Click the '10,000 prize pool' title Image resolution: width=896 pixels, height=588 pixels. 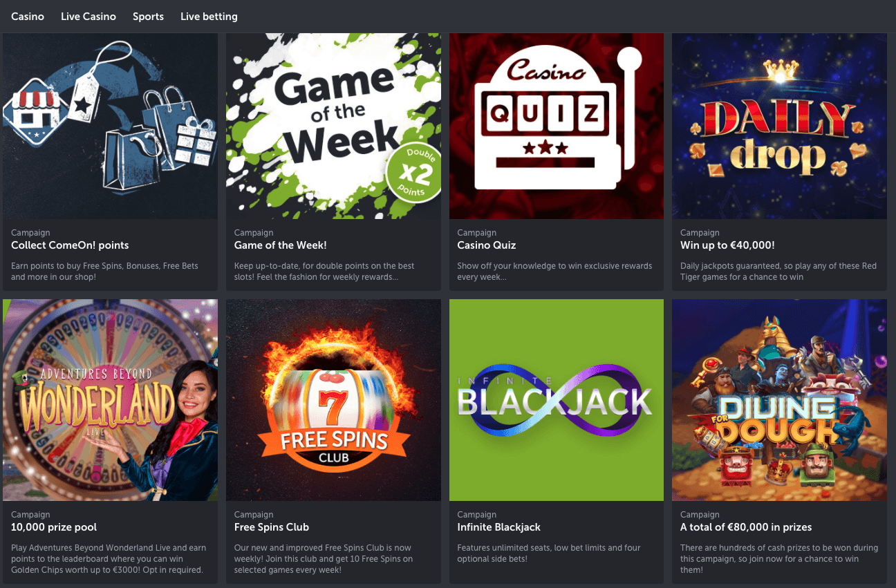pyautogui.click(x=54, y=527)
